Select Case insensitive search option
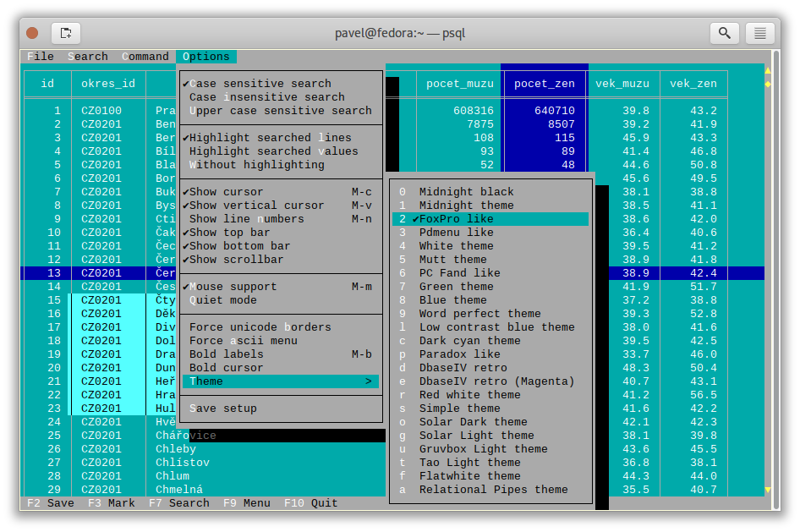Screen dimensions: 800x532 281,97
